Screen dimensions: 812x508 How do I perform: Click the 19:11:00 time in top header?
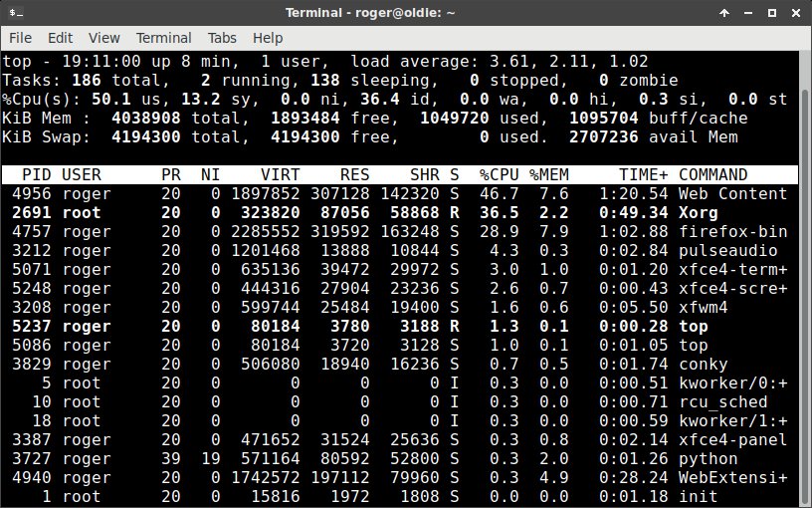(101, 61)
